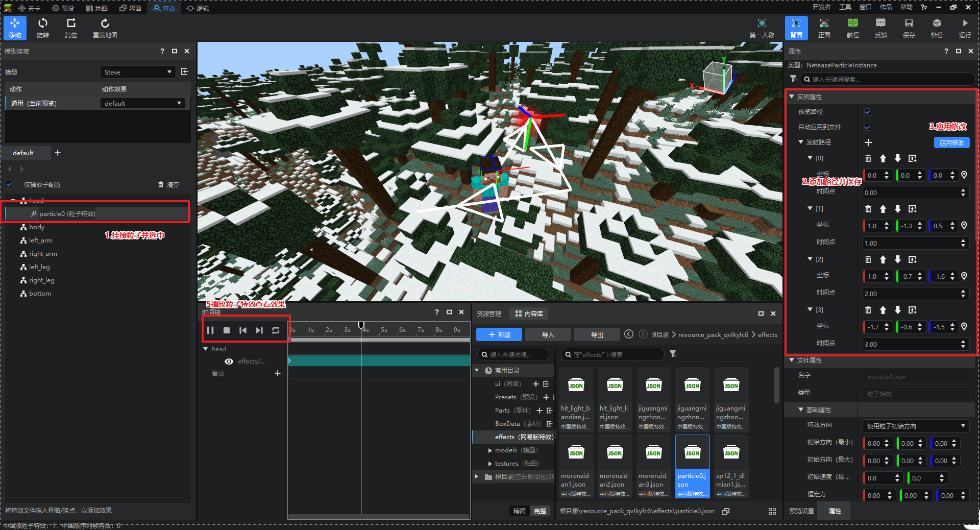
Task: Collapse the 实例属性 section
Action: (x=792, y=97)
